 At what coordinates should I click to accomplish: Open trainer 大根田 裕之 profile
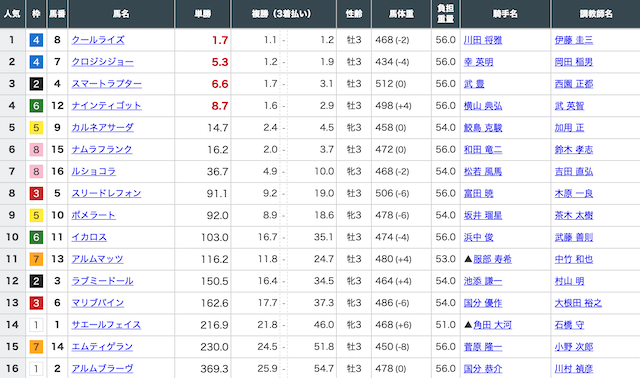pos(578,303)
